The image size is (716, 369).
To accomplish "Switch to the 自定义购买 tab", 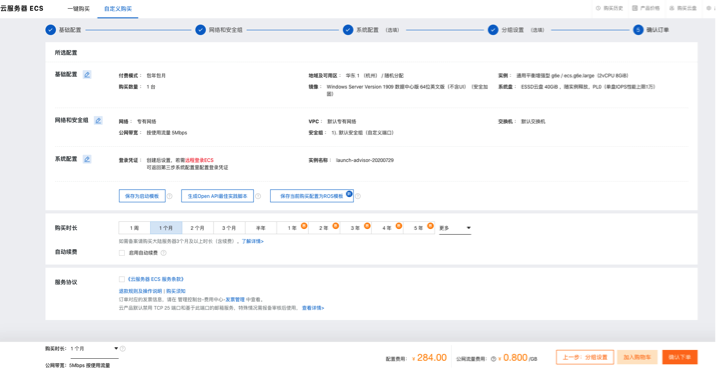I will coord(118,9).
